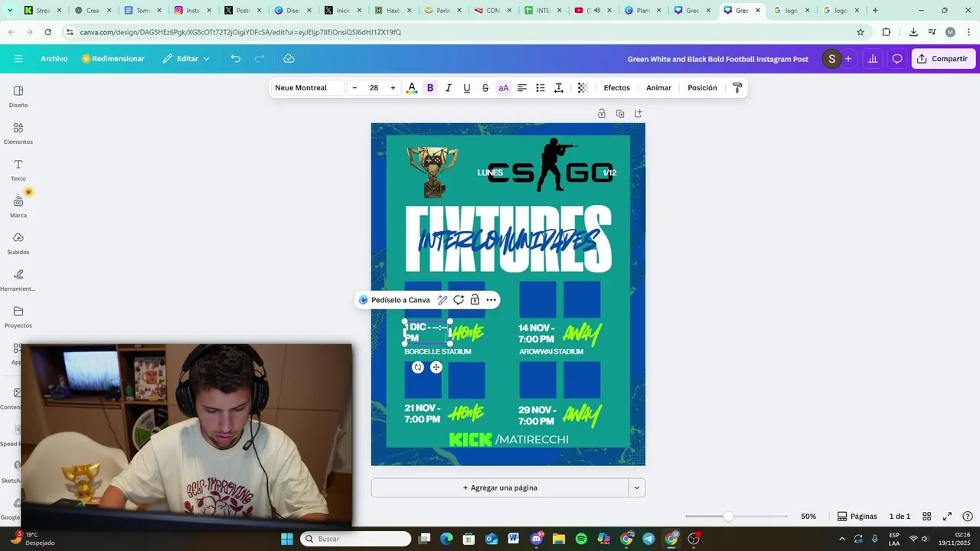Decrease font size with minus
This screenshot has height=551, width=980.
tap(354, 88)
